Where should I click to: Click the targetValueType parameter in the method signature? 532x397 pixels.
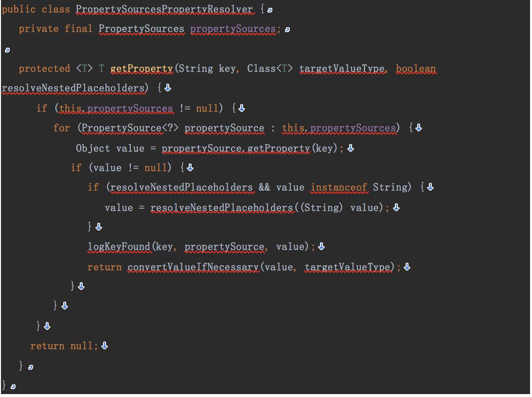point(342,69)
